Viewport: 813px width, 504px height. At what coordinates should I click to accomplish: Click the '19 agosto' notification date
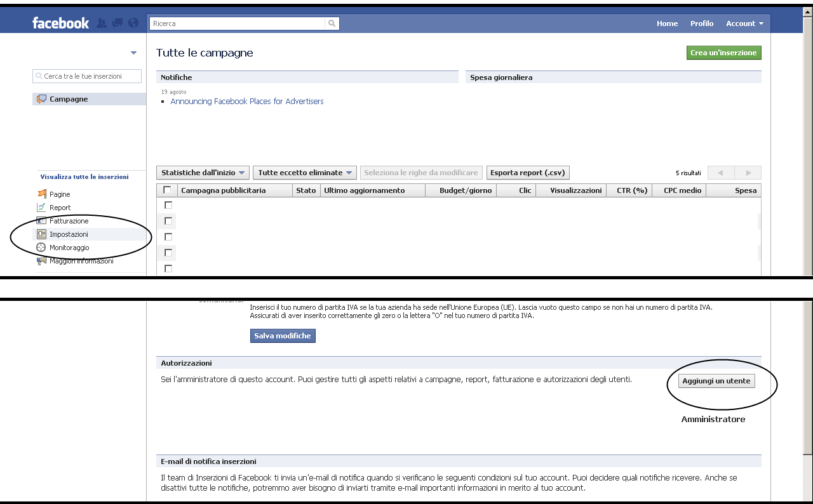174,92
